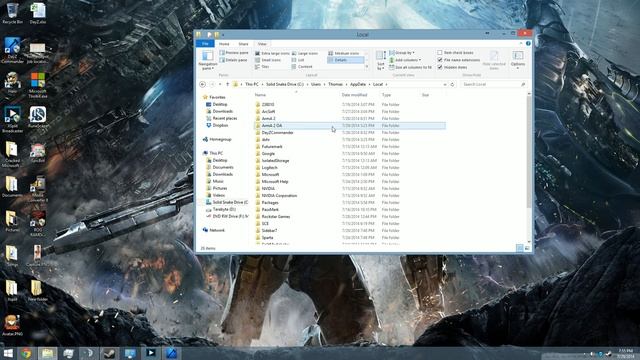Enable Item check boxes option
Viewport: 640px width, 360px height.
[x=456, y=53]
